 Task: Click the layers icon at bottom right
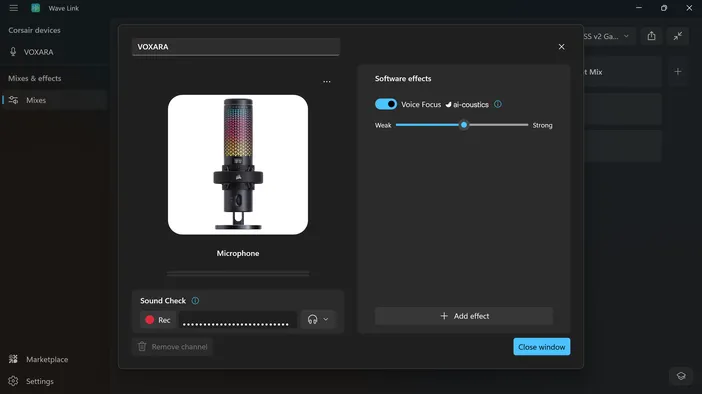click(x=681, y=376)
